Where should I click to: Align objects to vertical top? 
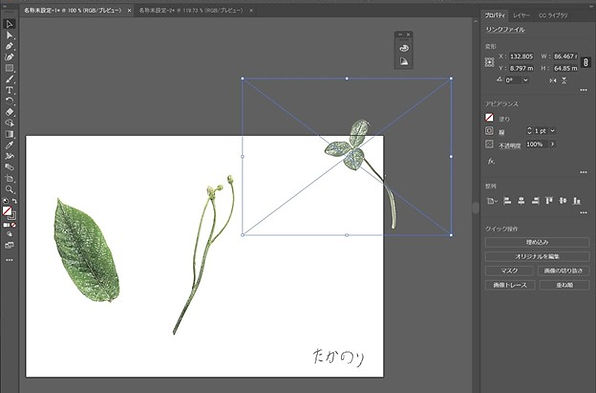point(549,201)
